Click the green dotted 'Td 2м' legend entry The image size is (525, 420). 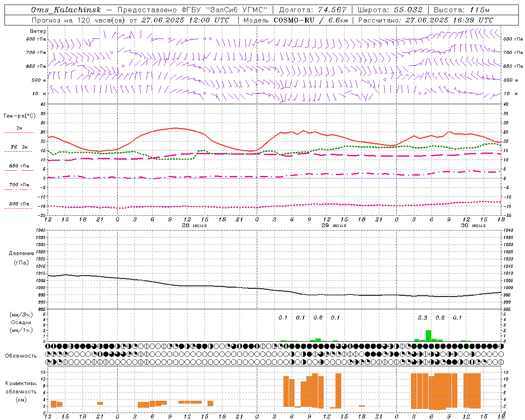19,149
